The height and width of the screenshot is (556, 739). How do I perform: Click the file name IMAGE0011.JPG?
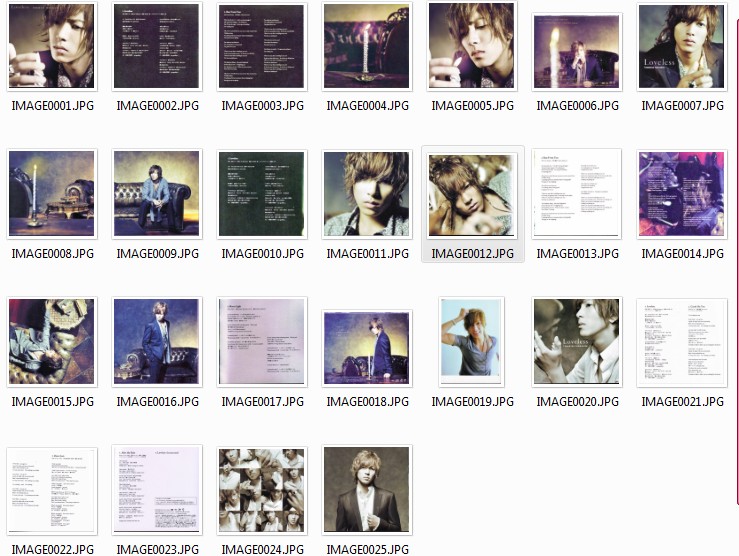368,253
